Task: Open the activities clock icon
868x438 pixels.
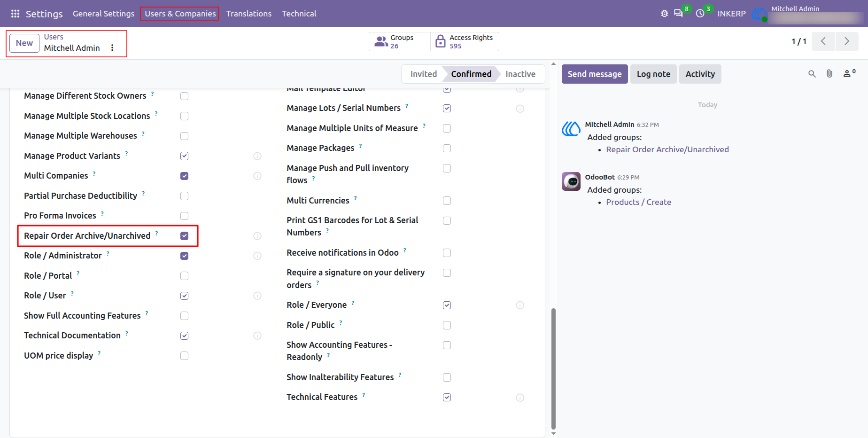Action: click(x=700, y=14)
